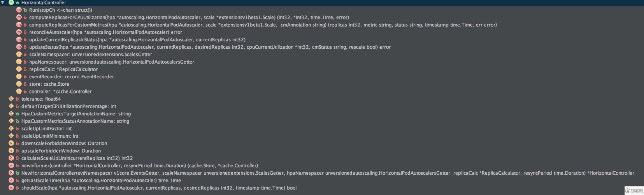Select HpaCustomMetricsTargetAnnotationName: string row

tap(76, 114)
